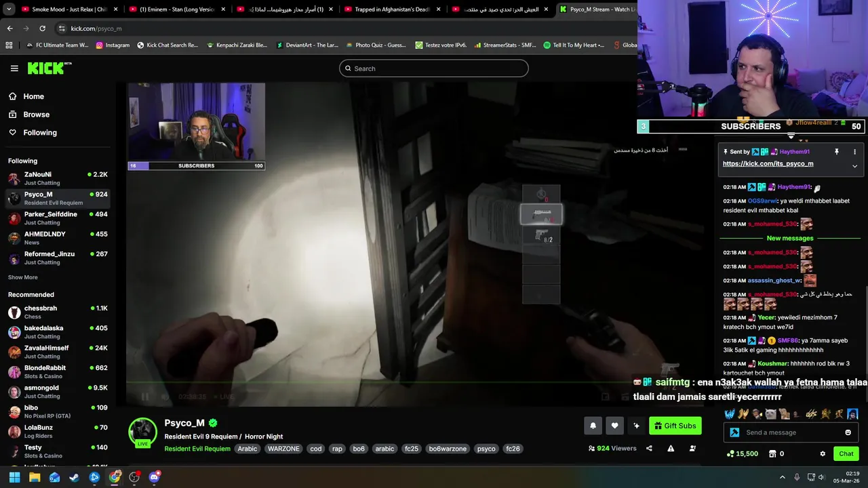Click username Haythem91 in chat
Image resolution: width=868 pixels, height=488 pixels.
click(x=793, y=187)
